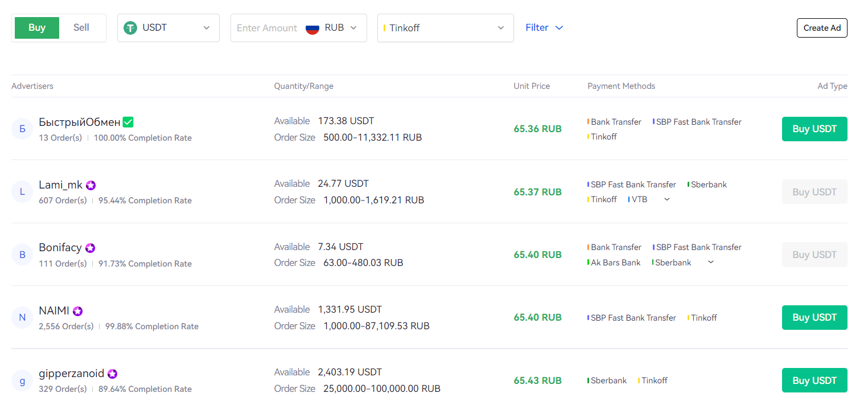Open the RUB currency selector
This screenshot has width=868, height=401.
(341, 28)
